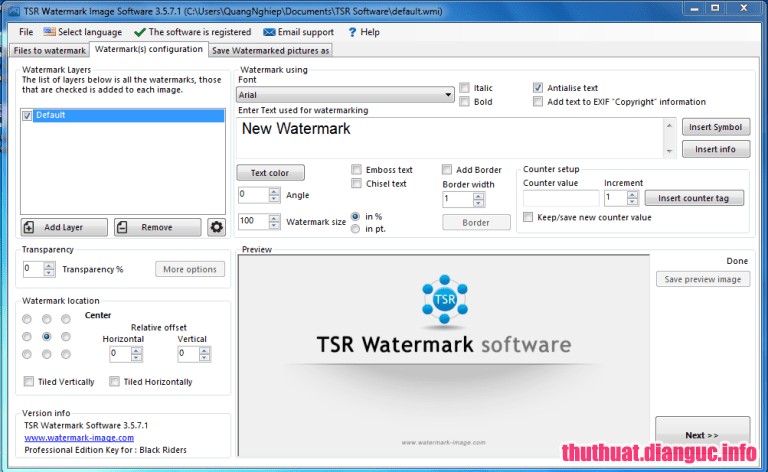Screen dimensions: 768x472
Task: Click the blue question mark Help icon
Action: coord(352,32)
